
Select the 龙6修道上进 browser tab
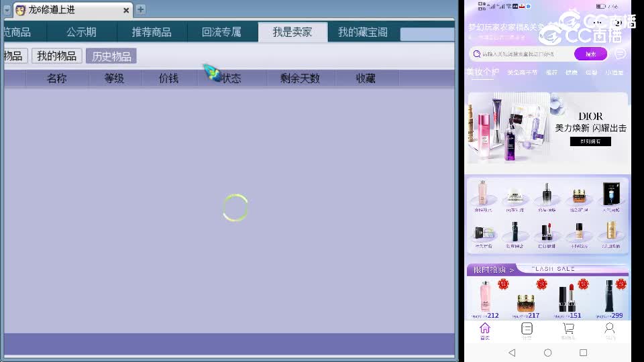[72, 10]
